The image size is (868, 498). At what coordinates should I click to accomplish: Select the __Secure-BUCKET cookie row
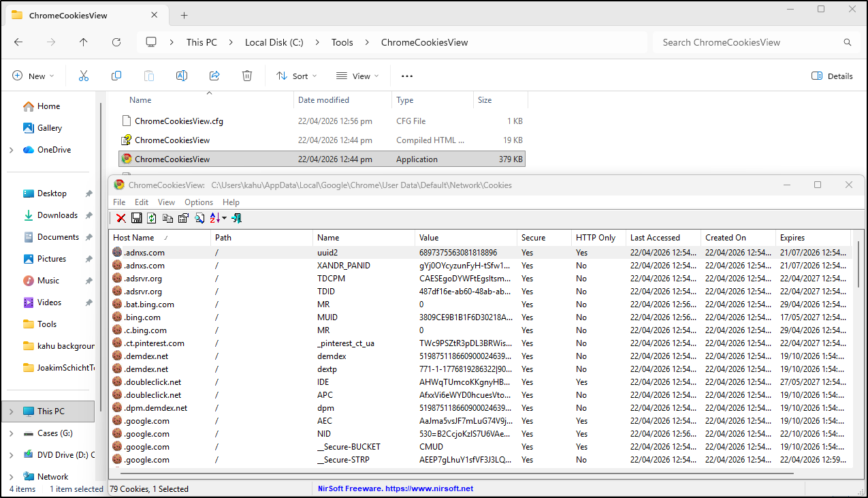pyautogui.click(x=481, y=447)
